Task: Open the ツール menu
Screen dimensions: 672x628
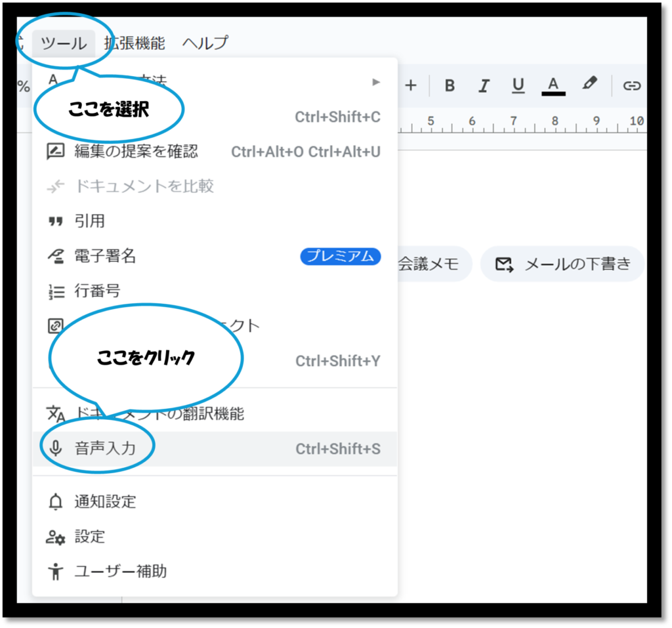Action: click(64, 43)
